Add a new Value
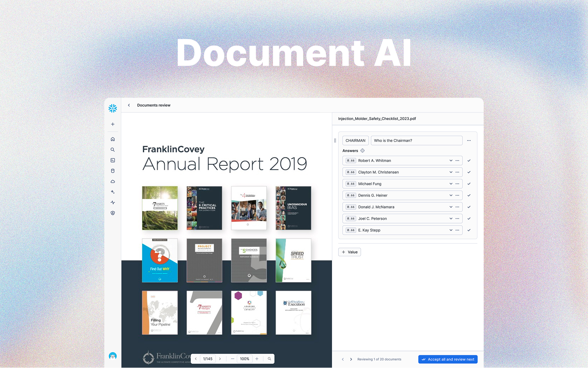Viewport: 588px width, 368px height. (349, 252)
